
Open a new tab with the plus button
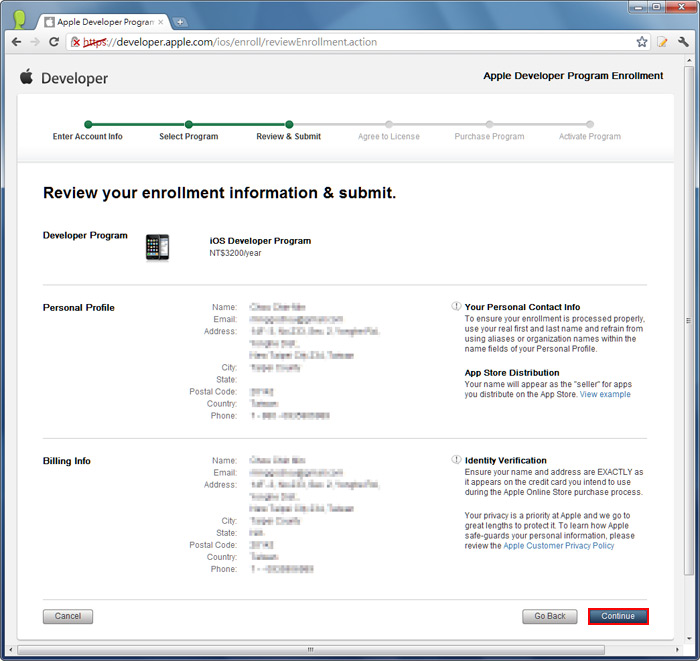(179, 22)
